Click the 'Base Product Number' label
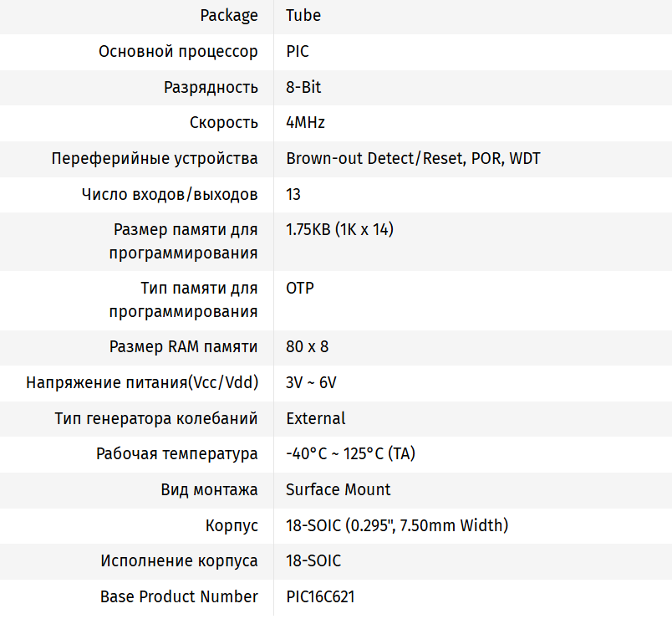The width and height of the screenshot is (672, 619). [x=179, y=597]
